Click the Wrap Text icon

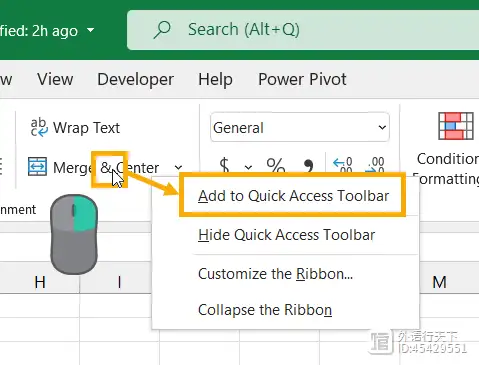(x=39, y=127)
